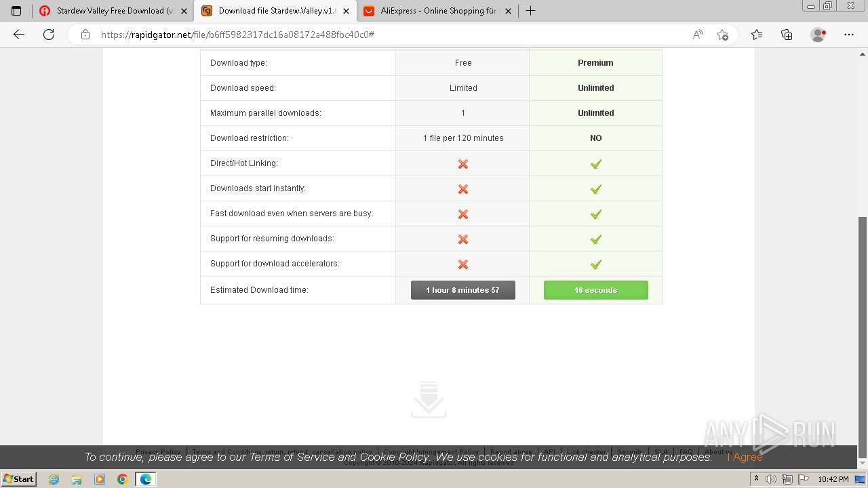Open the Favorites list

(x=757, y=35)
